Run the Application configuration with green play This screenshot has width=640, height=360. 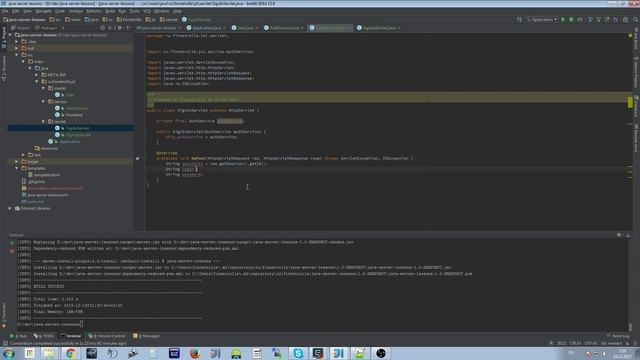tap(563, 19)
